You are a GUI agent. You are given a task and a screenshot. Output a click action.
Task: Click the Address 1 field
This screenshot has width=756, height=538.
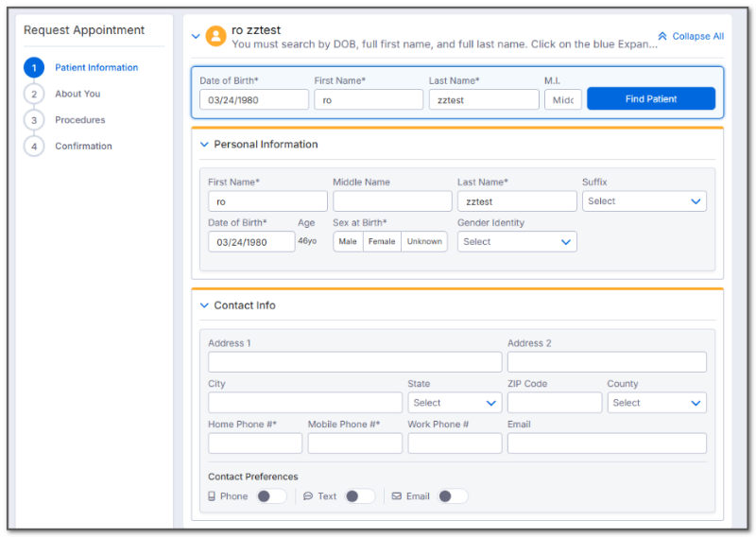coord(355,362)
